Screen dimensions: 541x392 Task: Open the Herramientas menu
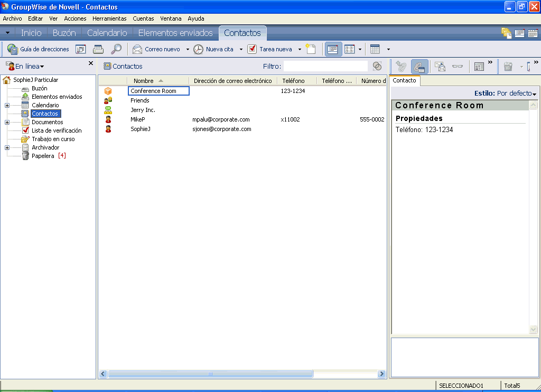pyautogui.click(x=109, y=18)
